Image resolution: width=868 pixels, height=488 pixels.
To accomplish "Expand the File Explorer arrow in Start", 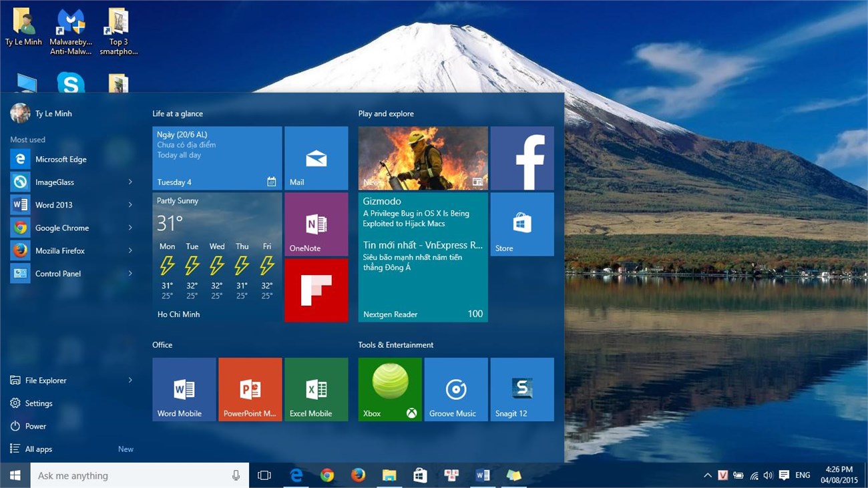I will (130, 380).
